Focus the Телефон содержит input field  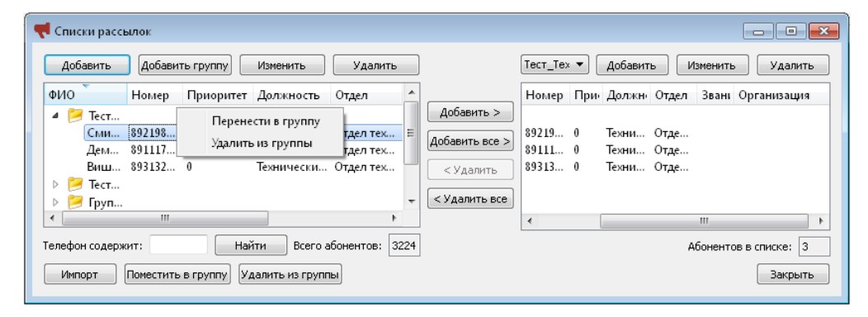click(178, 245)
